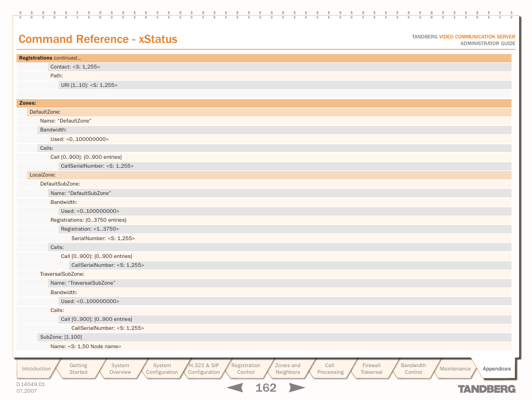The height and width of the screenshot is (400, 532).
Task: Switch to System Overview tab
Action: (120, 368)
